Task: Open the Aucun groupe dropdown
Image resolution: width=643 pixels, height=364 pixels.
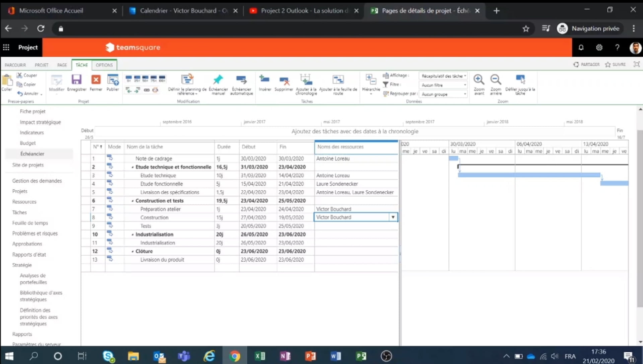Action: pos(443,94)
